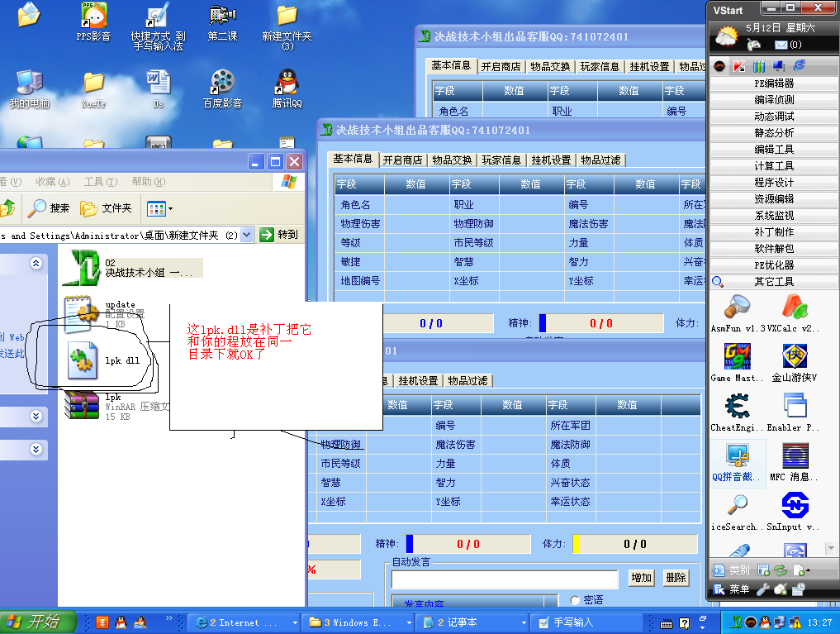Expand the PE编辑器 category in VStart
Image resolution: width=840 pixels, height=634 pixels.
click(x=774, y=83)
